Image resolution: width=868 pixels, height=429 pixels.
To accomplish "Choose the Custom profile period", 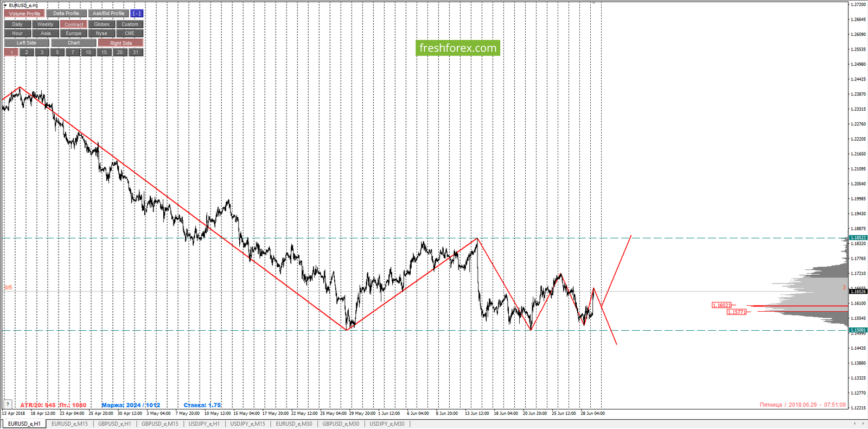I will click(x=130, y=24).
